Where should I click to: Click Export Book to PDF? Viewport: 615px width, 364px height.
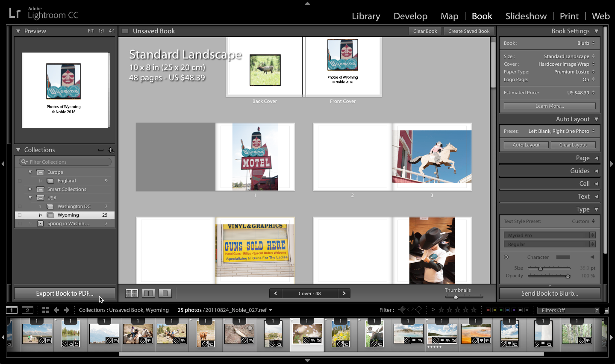tap(65, 293)
